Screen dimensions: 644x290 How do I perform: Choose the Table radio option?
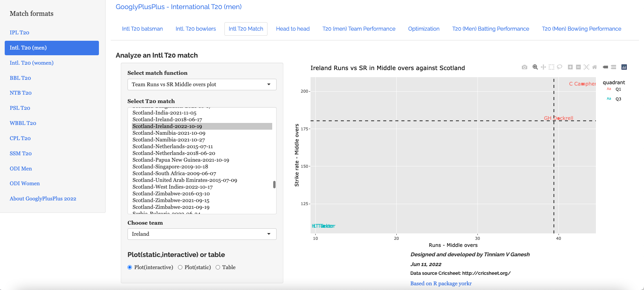[218, 267]
